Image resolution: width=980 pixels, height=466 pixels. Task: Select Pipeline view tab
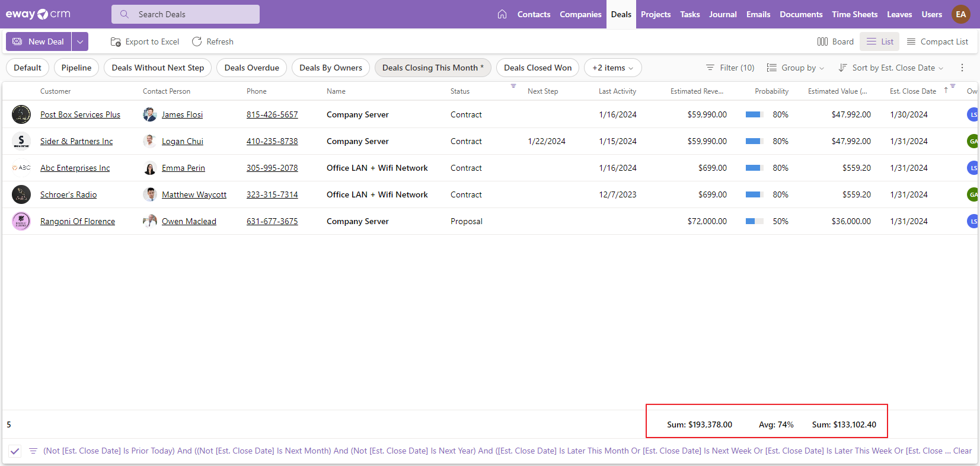[76, 68]
